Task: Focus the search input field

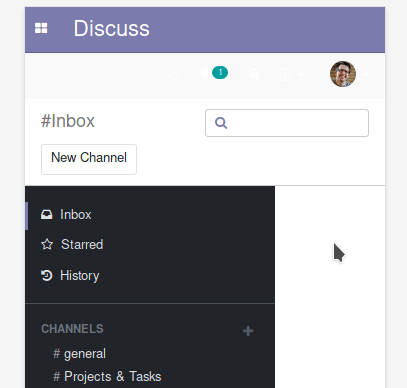Action: pyautogui.click(x=287, y=123)
